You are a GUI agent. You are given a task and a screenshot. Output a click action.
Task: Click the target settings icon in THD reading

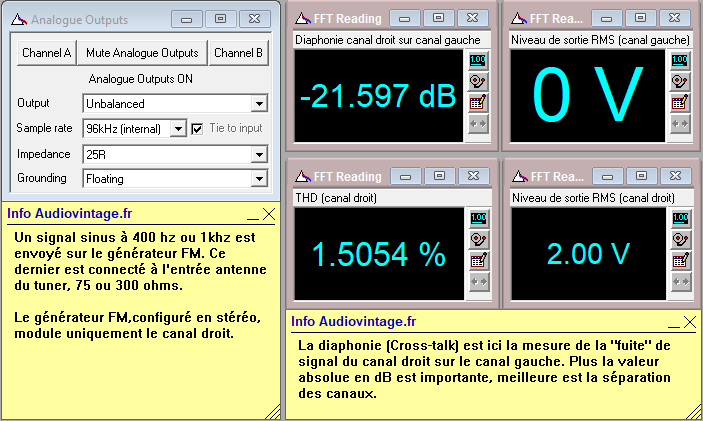pos(479,239)
